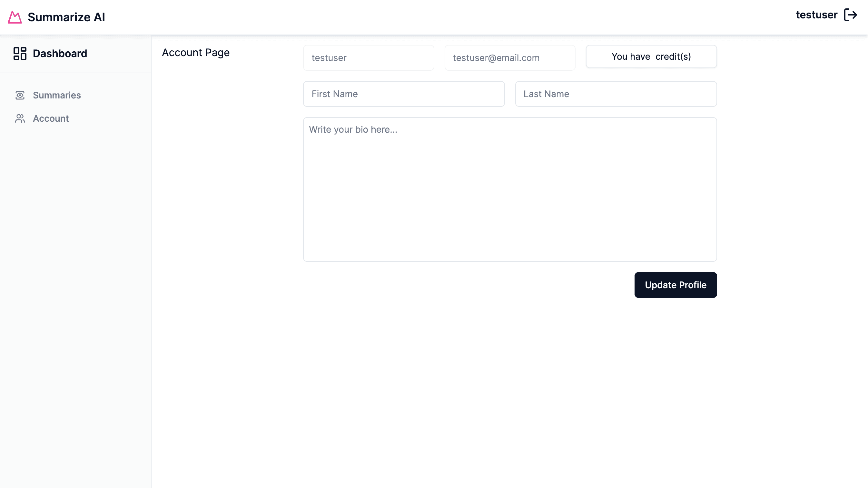Click the pink Summarize AI logo icon
This screenshot has width=868, height=488.
click(x=15, y=17)
